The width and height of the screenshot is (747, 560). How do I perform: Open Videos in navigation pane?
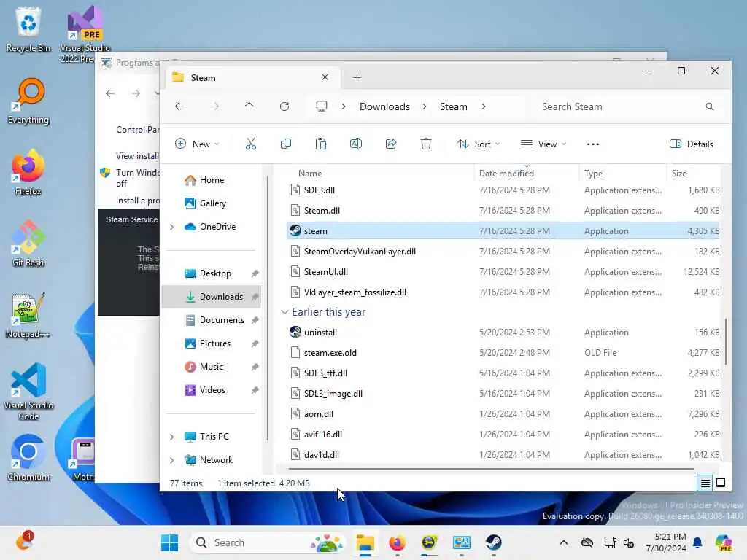pyautogui.click(x=212, y=390)
